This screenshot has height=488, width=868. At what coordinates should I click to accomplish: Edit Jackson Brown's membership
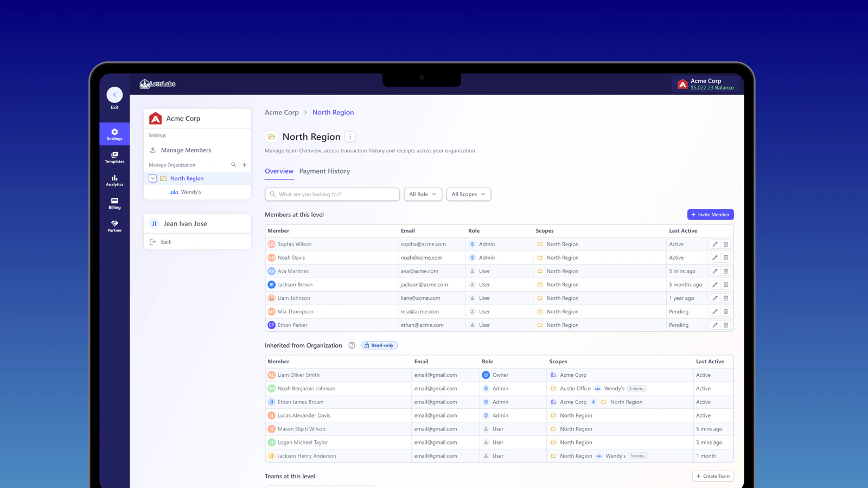pyautogui.click(x=715, y=285)
